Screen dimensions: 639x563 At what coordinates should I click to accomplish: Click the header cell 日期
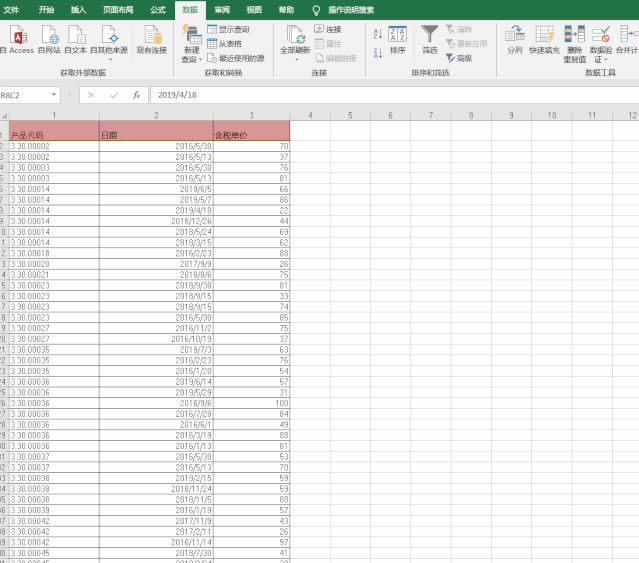156,131
